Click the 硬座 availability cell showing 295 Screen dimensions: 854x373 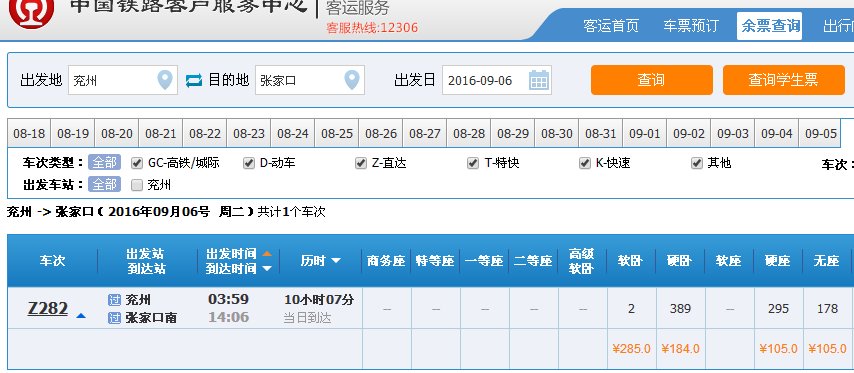(778, 308)
